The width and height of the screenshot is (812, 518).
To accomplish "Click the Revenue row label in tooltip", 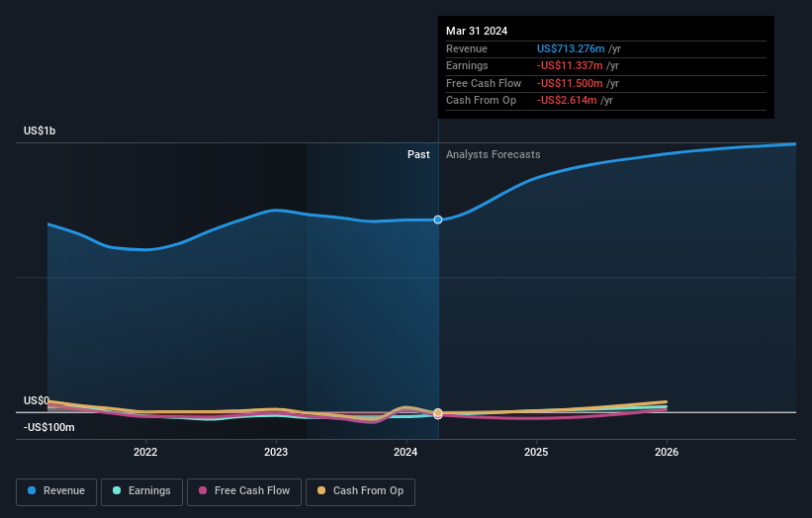I will [x=467, y=48].
